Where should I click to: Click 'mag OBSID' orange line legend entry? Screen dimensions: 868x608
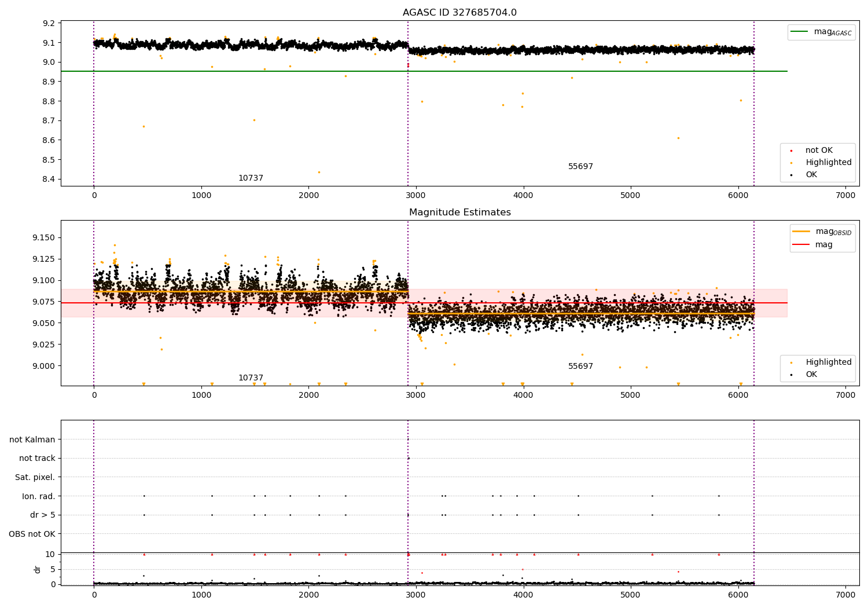point(822,232)
